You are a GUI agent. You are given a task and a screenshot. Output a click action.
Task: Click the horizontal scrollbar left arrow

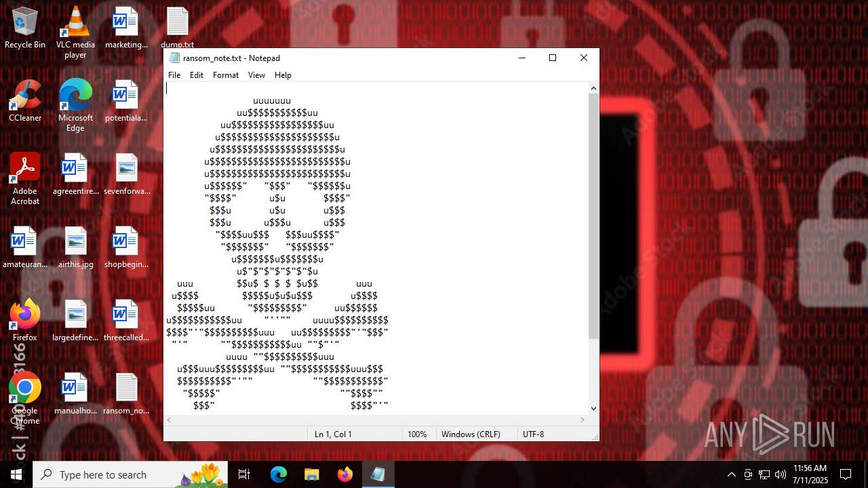(170, 420)
